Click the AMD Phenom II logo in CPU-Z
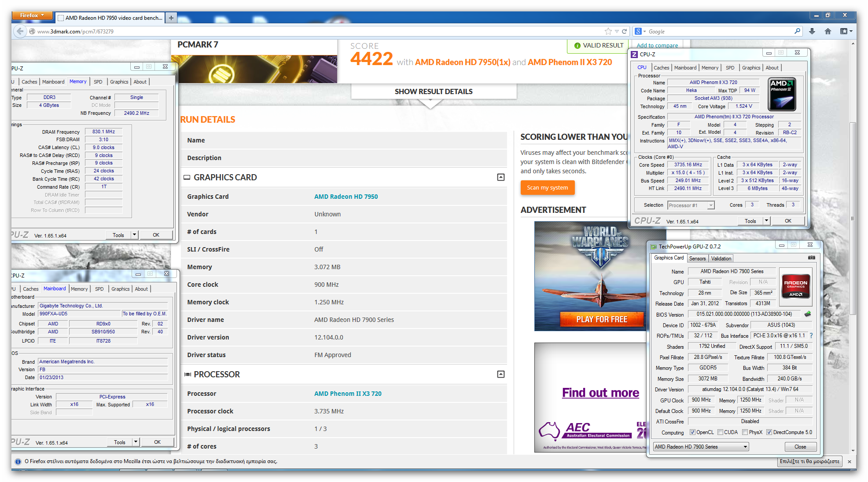The height and width of the screenshot is (482, 868). coord(782,94)
